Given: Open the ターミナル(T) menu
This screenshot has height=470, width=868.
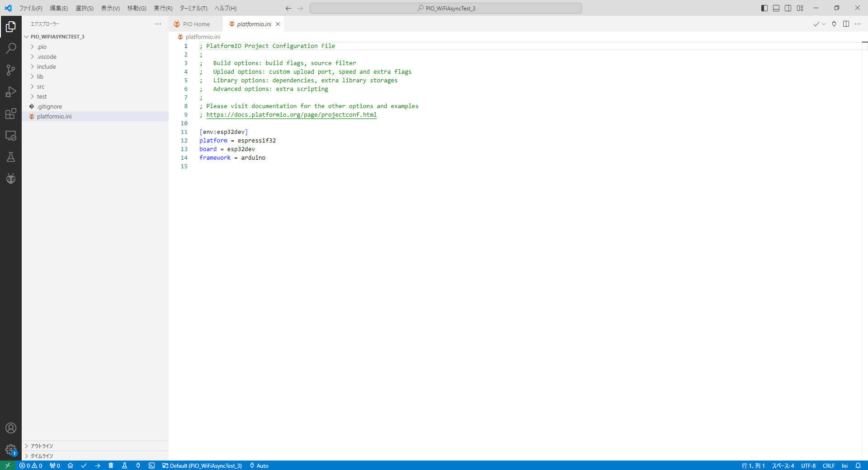Looking at the screenshot, I should (193, 8).
